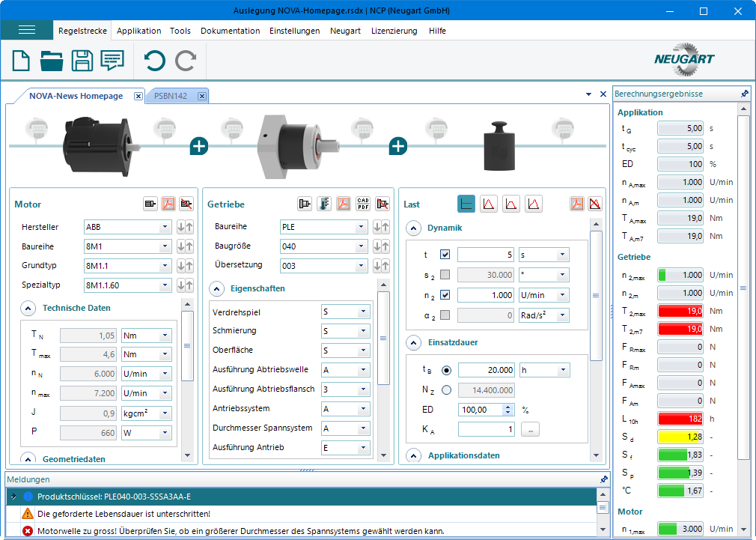Open the hamburger main menu
This screenshot has width=756, height=540.
point(26,30)
